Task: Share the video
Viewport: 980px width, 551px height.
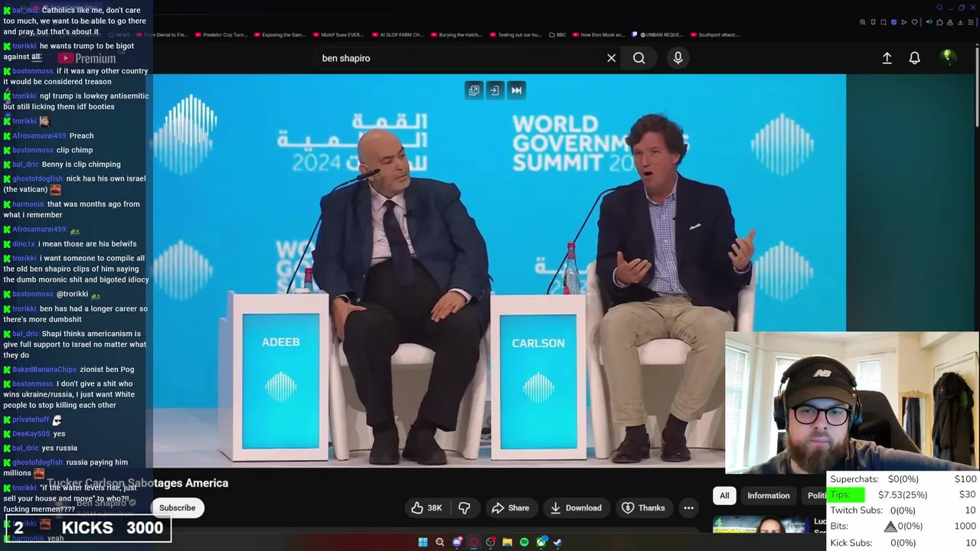Action: 511,507
